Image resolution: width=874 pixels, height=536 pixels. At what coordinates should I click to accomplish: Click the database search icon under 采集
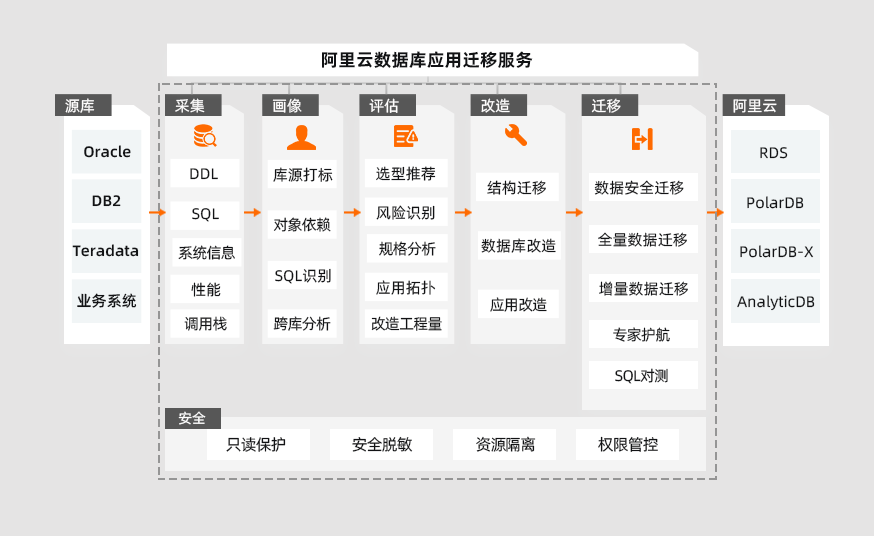coord(205,136)
